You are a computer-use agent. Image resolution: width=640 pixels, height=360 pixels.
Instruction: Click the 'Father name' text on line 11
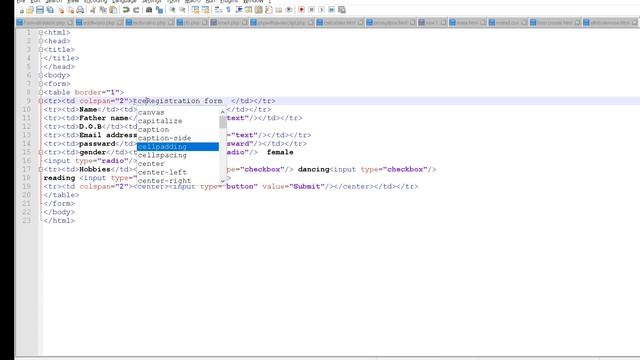(x=104, y=118)
